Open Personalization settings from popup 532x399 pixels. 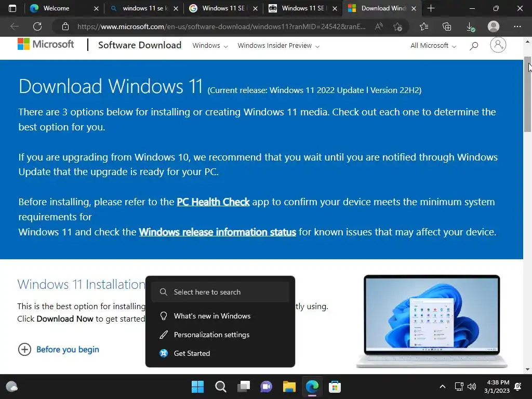(220, 335)
